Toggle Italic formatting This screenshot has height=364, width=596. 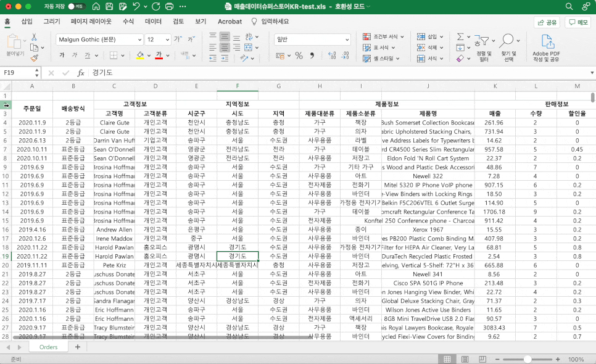tap(75, 56)
